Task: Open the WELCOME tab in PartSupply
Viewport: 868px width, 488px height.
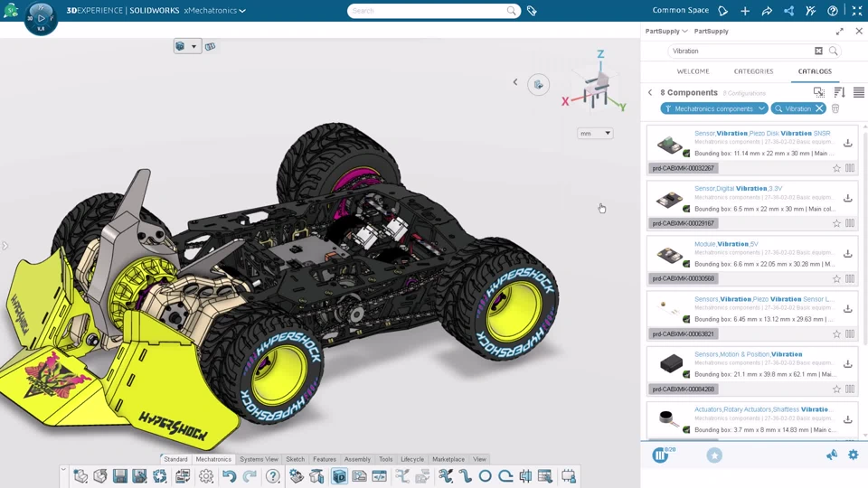Action: click(x=693, y=71)
